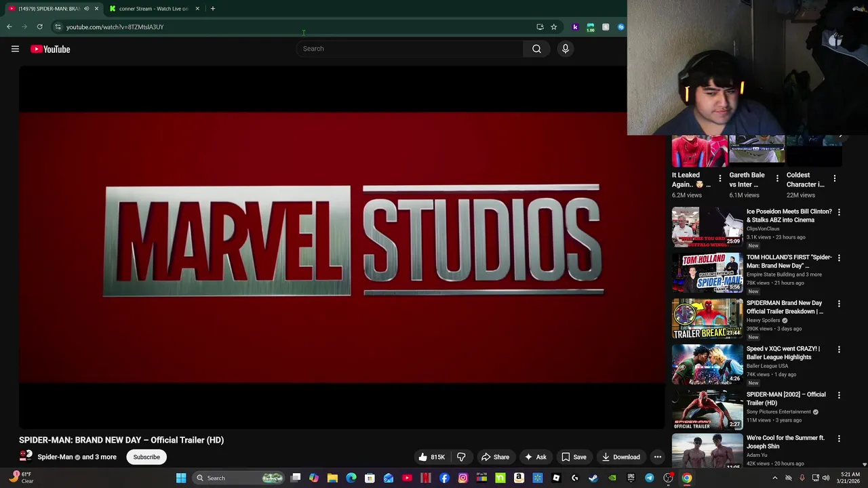Open options for Ice Poseidon video
The width and height of the screenshot is (868, 488).
pos(839,212)
